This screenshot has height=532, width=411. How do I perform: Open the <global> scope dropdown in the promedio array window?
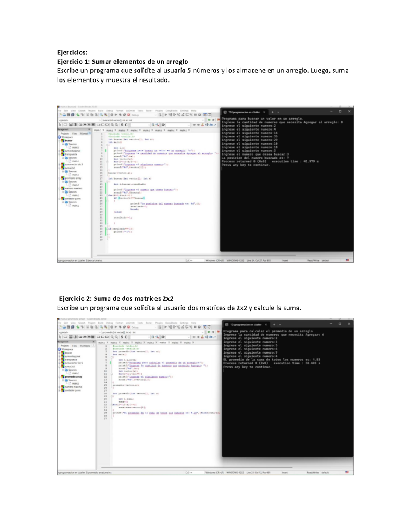pos(100,332)
